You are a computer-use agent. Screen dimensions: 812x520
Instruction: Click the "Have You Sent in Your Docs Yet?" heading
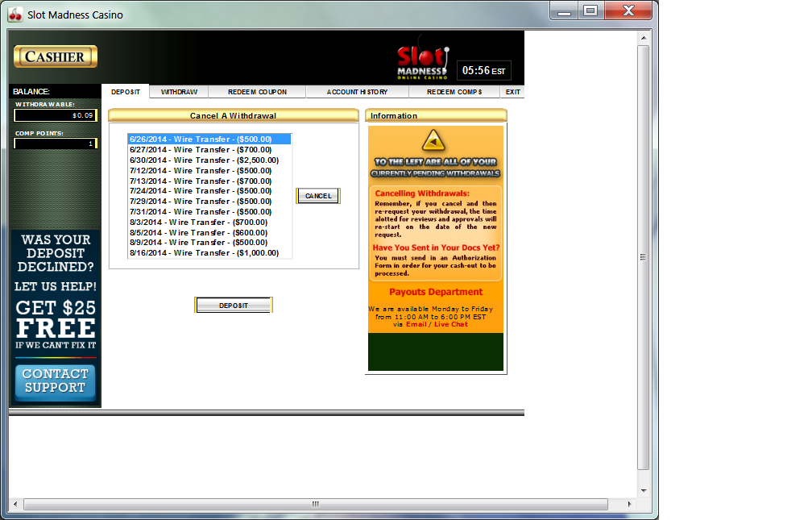[x=436, y=248]
